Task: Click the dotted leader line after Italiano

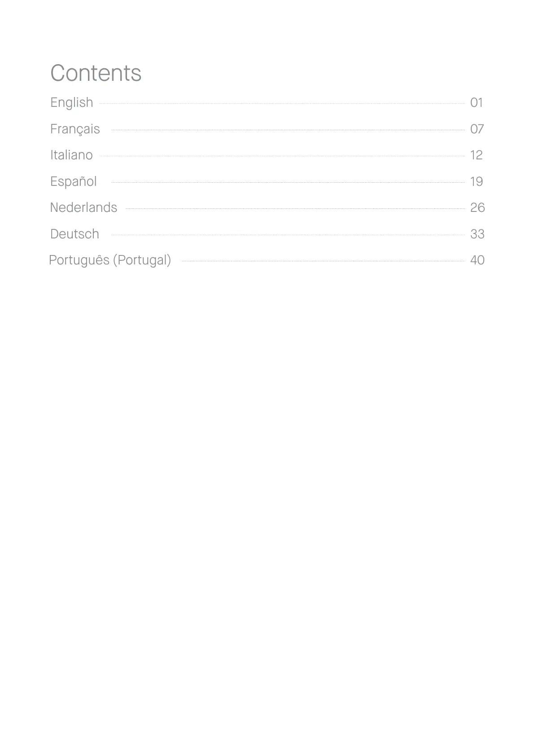Action: [x=282, y=156]
